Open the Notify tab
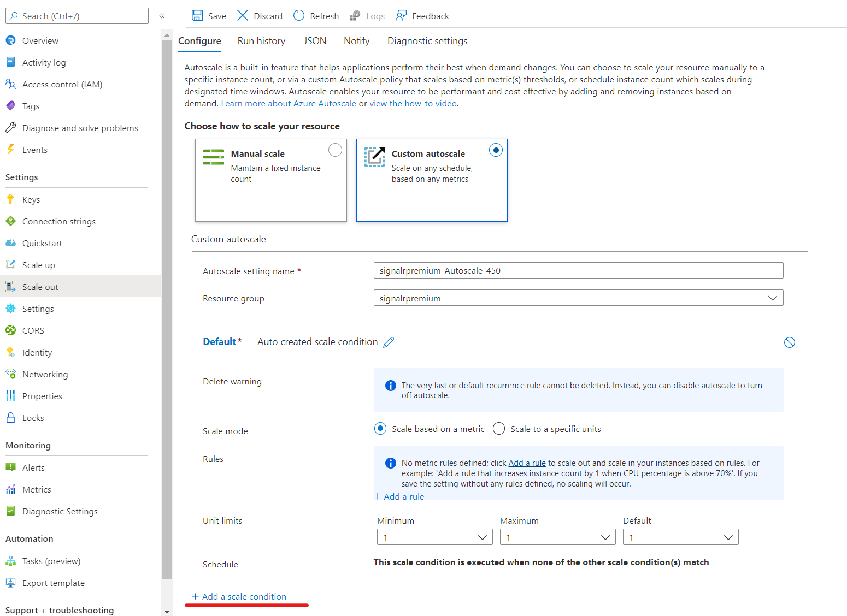The height and width of the screenshot is (616, 847). click(356, 40)
